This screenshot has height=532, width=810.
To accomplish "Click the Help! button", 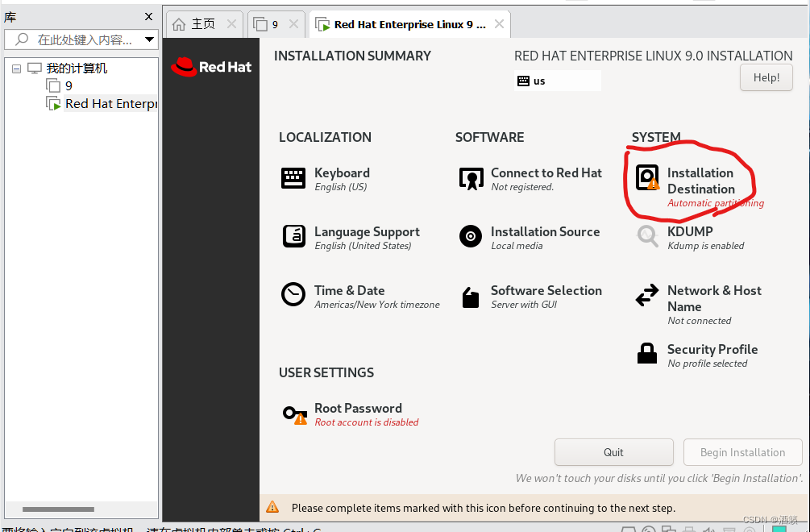I will (x=766, y=77).
